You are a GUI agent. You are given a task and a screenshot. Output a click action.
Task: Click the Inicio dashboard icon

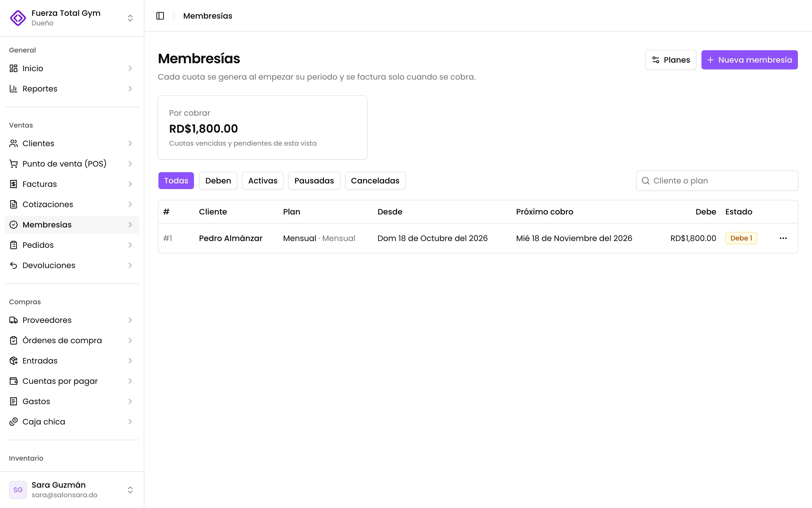[x=14, y=68]
